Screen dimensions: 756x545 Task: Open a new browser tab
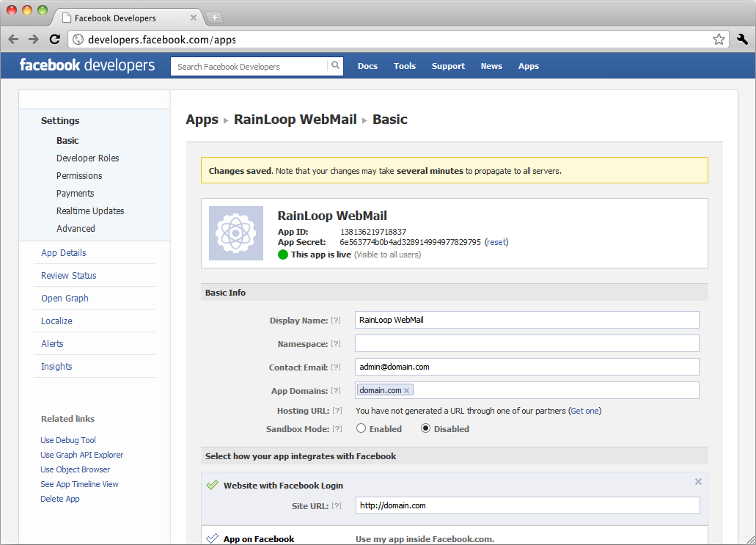point(214,18)
